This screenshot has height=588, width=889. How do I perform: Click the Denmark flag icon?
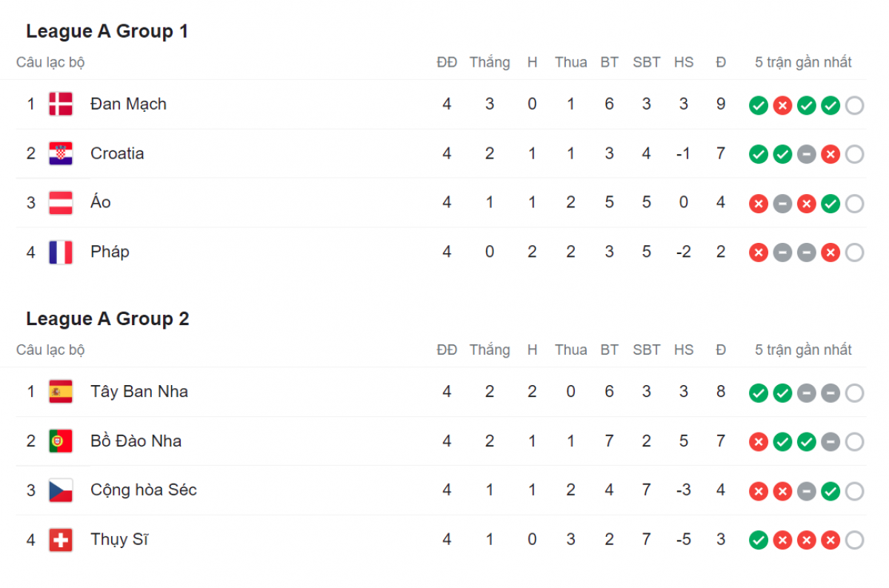click(61, 104)
